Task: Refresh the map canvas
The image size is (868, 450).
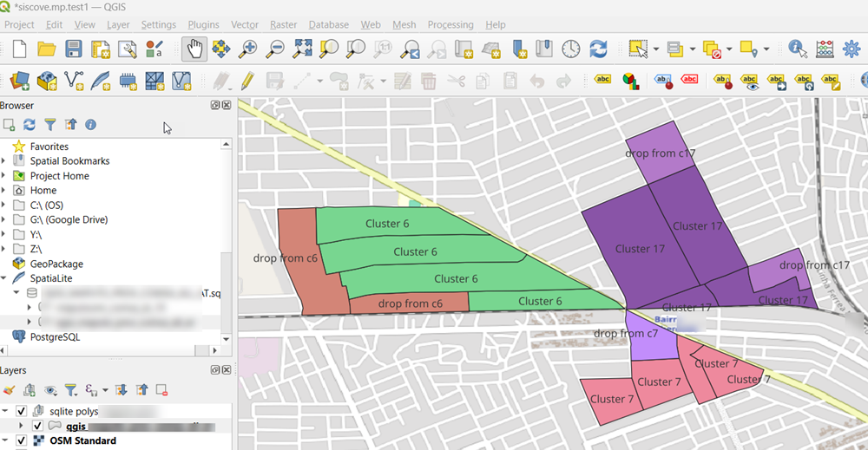Action: (598, 49)
